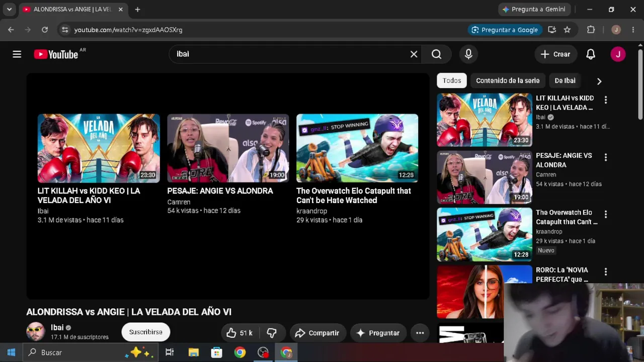Click the taskbar Buscar search box
Viewport: 644px width, 362px height.
[x=91, y=352]
